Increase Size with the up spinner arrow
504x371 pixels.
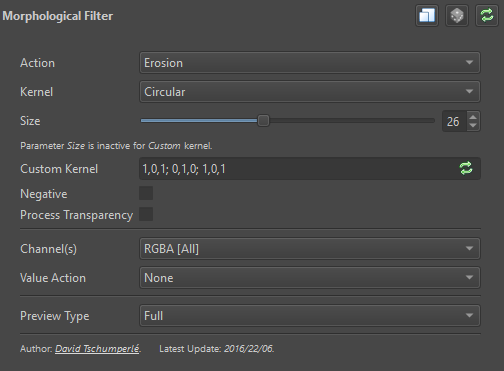click(x=473, y=117)
